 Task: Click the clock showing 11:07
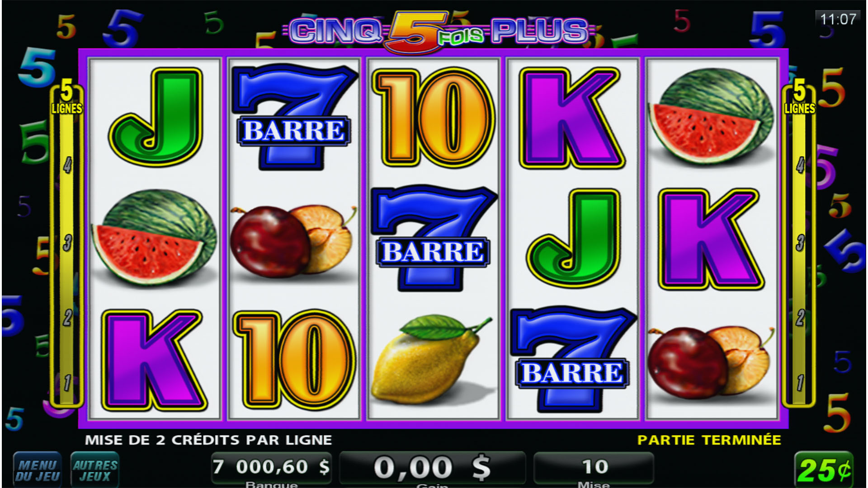tap(838, 19)
